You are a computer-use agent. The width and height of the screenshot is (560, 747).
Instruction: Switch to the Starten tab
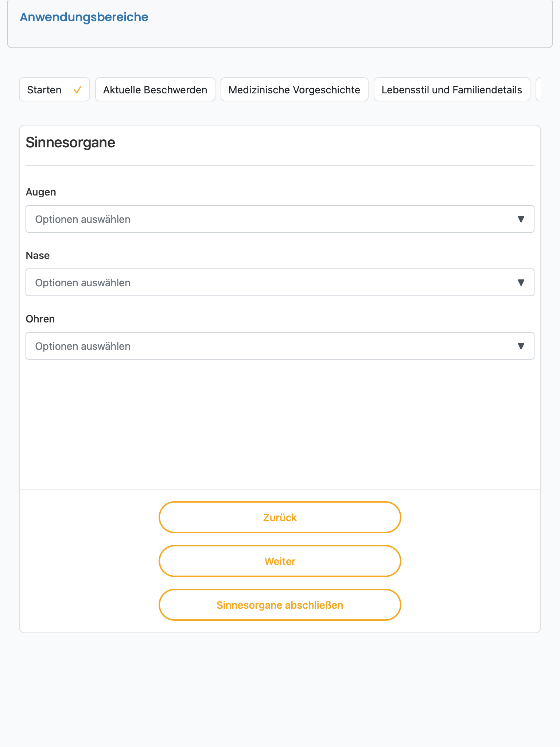point(54,89)
